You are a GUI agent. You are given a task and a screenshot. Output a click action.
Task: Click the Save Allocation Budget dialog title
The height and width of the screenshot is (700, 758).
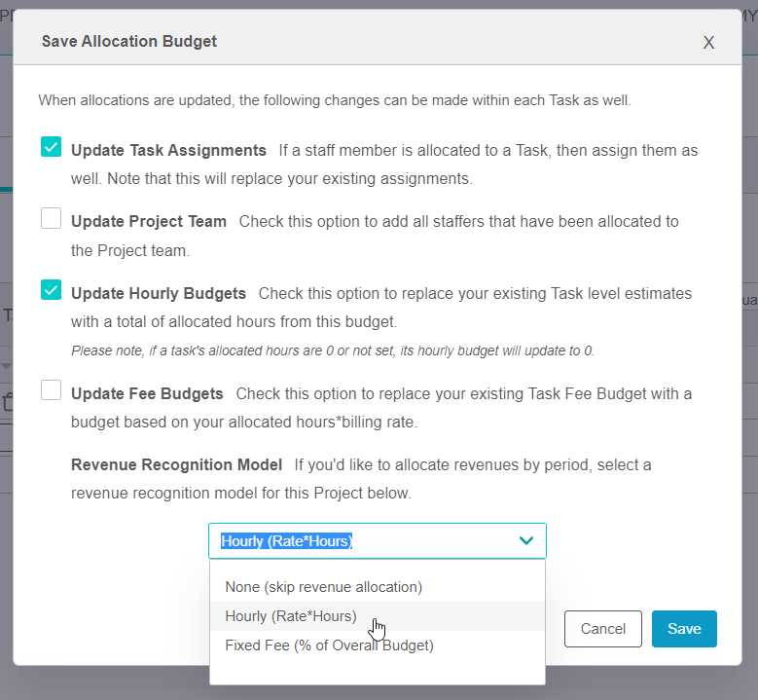click(129, 42)
